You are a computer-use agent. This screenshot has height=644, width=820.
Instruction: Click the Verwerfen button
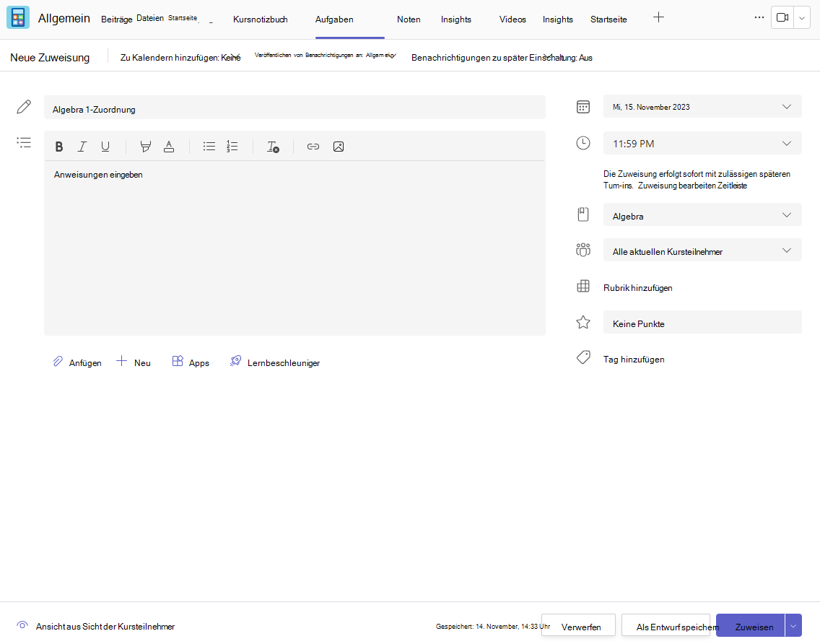[x=578, y=626]
